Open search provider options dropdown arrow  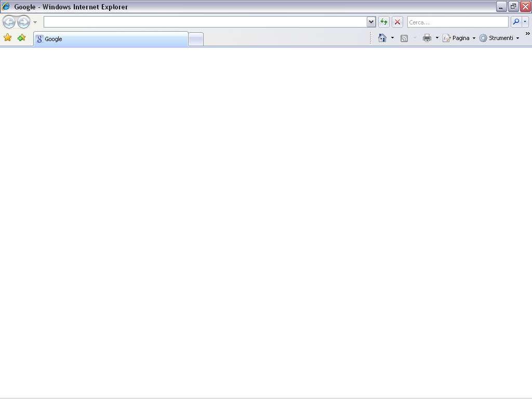click(x=525, y=22)
